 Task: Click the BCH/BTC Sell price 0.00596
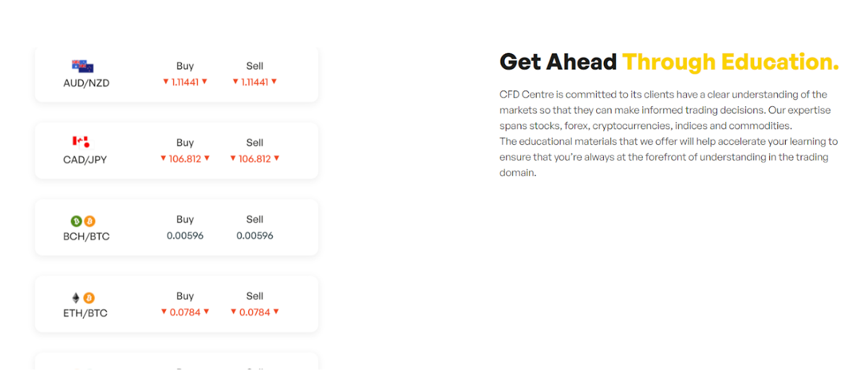[x=255, y=235]
